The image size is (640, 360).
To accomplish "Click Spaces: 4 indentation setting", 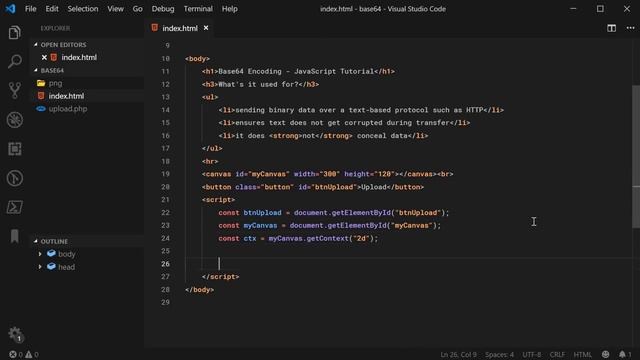I will tap(499, 354).
